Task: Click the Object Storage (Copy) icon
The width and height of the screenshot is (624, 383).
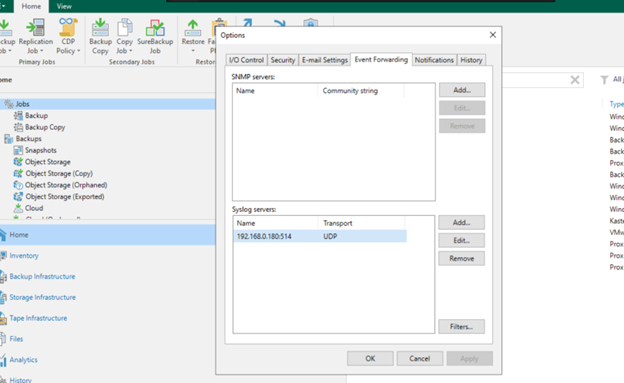Action: click(x=18, y=173)
